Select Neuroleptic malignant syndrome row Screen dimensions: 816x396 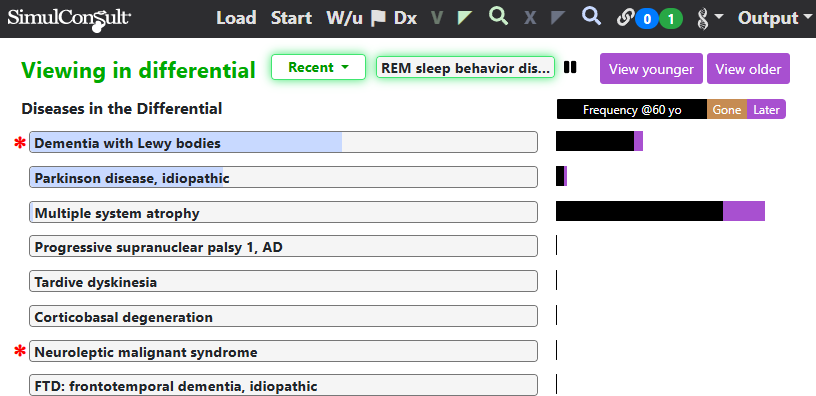pos(283,351)
